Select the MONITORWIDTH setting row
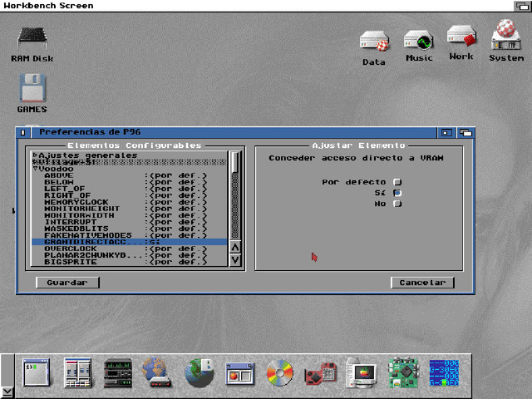Image resolution: width=532 pixels, height=399 pixels. click(130, 215)
